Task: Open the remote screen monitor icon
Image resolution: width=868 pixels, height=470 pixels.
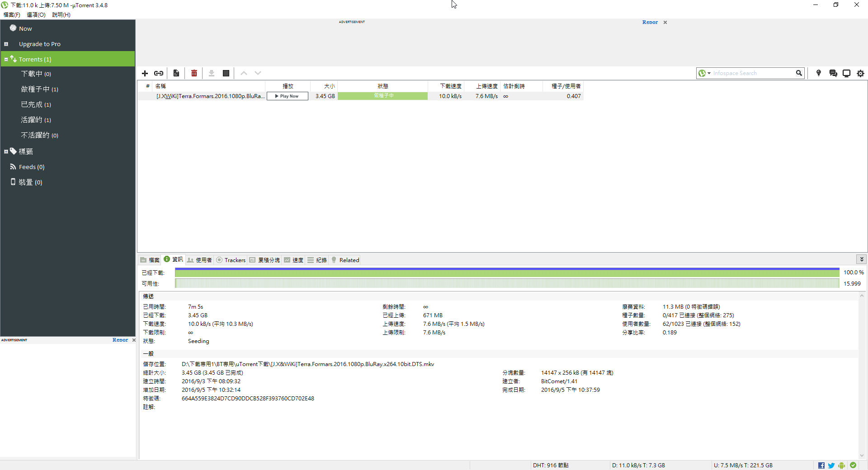Action: click(x=847, y=73)
